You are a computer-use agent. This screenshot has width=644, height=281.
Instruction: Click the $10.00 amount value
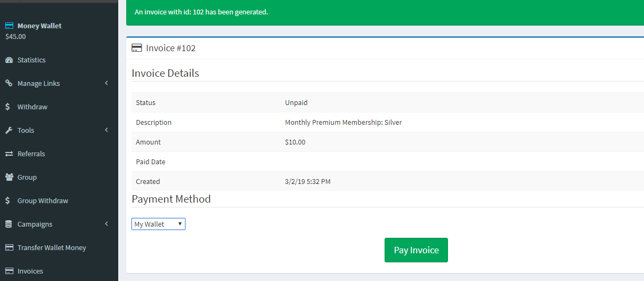point(295,142)
